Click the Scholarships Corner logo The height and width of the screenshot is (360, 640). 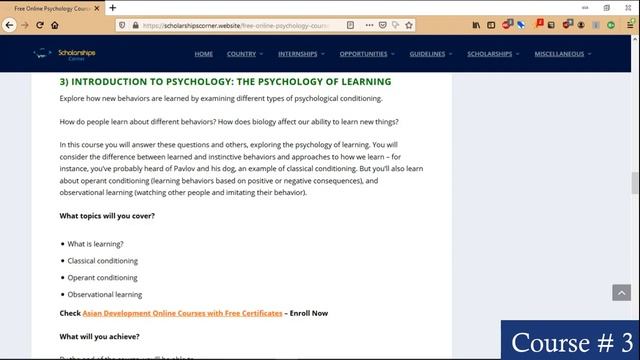[64, 53]
